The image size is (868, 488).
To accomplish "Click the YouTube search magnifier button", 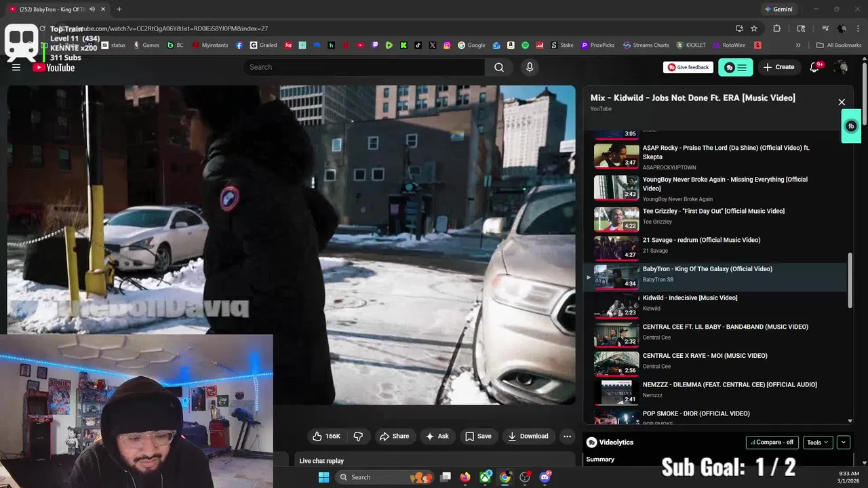I will point(499,67).
